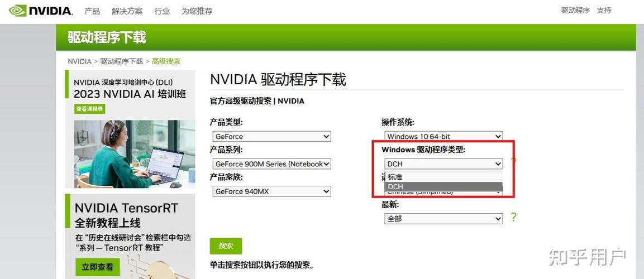Open the 最新 全部 dropdown
Screen dimensions: 644x279
click(443, 219)
